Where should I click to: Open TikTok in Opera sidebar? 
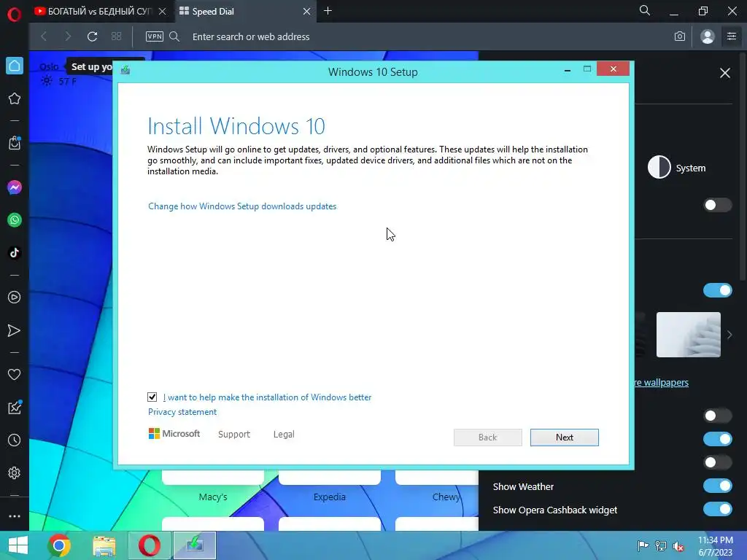[15, 252]
